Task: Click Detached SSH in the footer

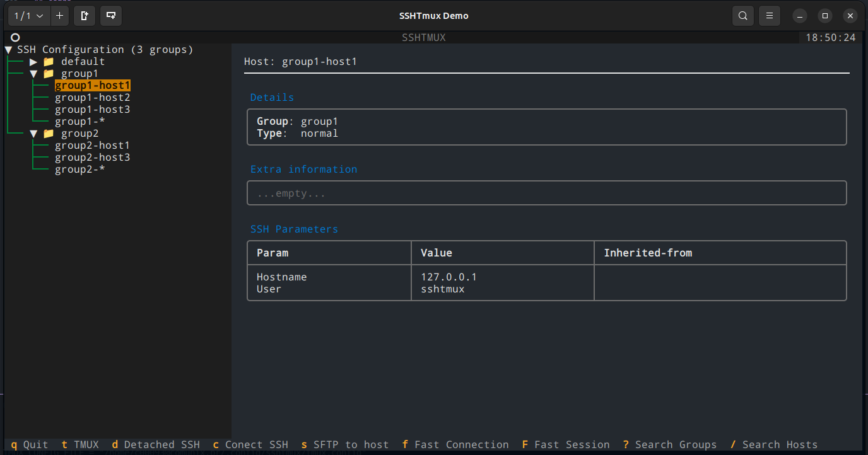Action: pos(156,445)
